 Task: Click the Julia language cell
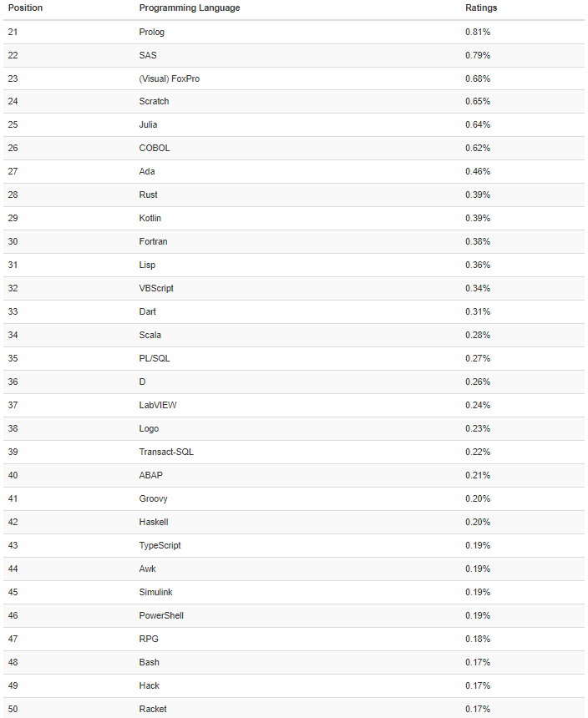click(148, 124)
